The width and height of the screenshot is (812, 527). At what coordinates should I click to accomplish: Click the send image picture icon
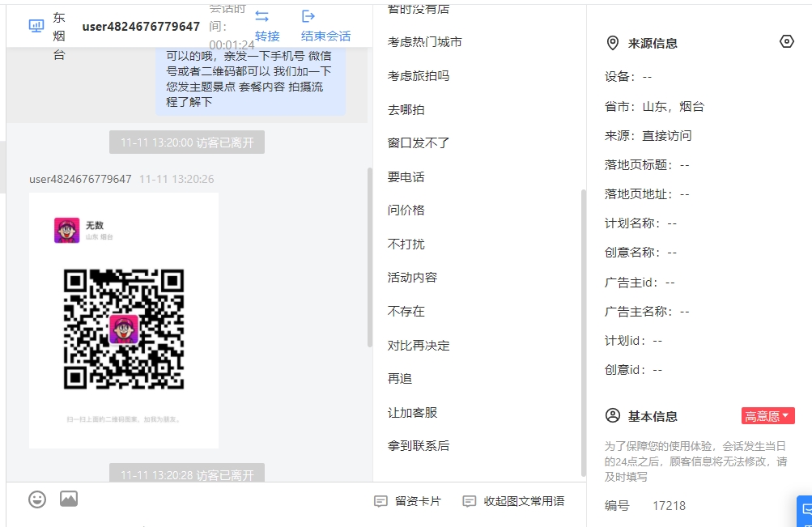click(69, 499)
